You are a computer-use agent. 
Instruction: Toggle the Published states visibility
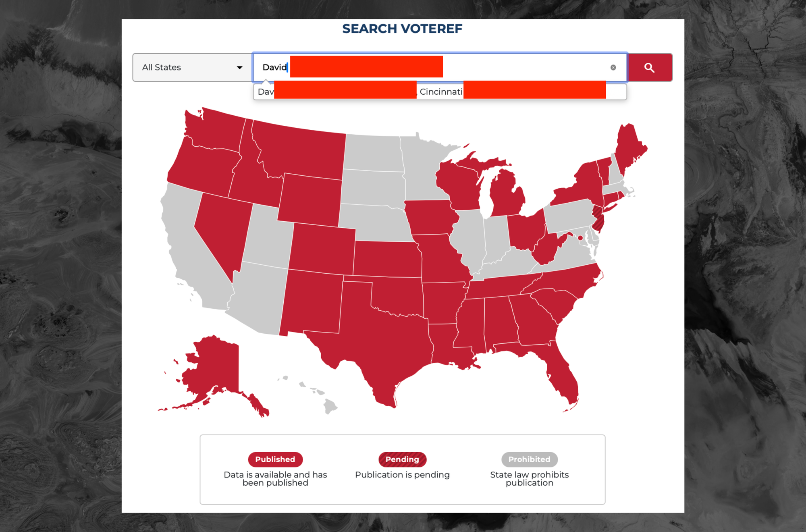point(274,458)
